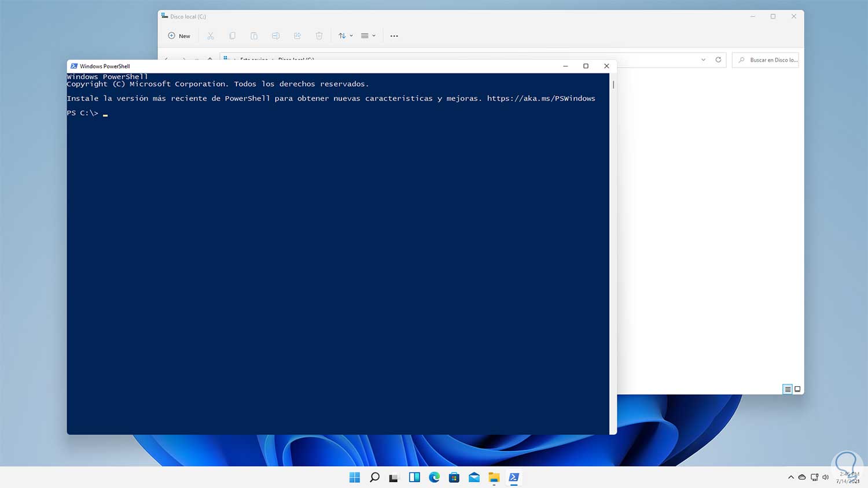Maximize the Disco local (C:) Explorer window
Viewport: 868px width, 488px height.
coord(773,16)
